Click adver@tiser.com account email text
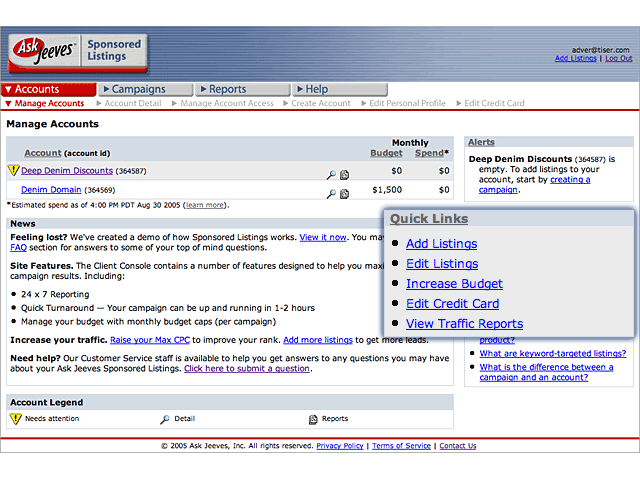The width and height of the screenshot is (640, 480). point(600,50)
